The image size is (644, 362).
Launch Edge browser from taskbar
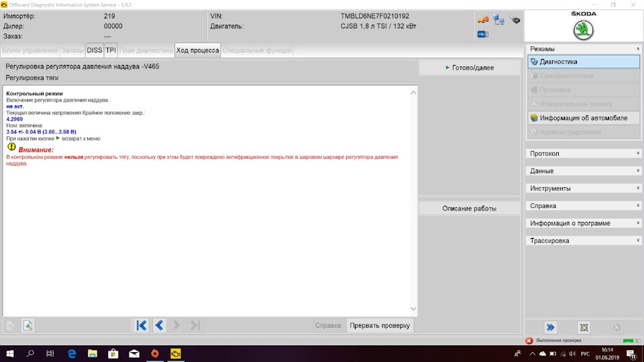(72, 353)
